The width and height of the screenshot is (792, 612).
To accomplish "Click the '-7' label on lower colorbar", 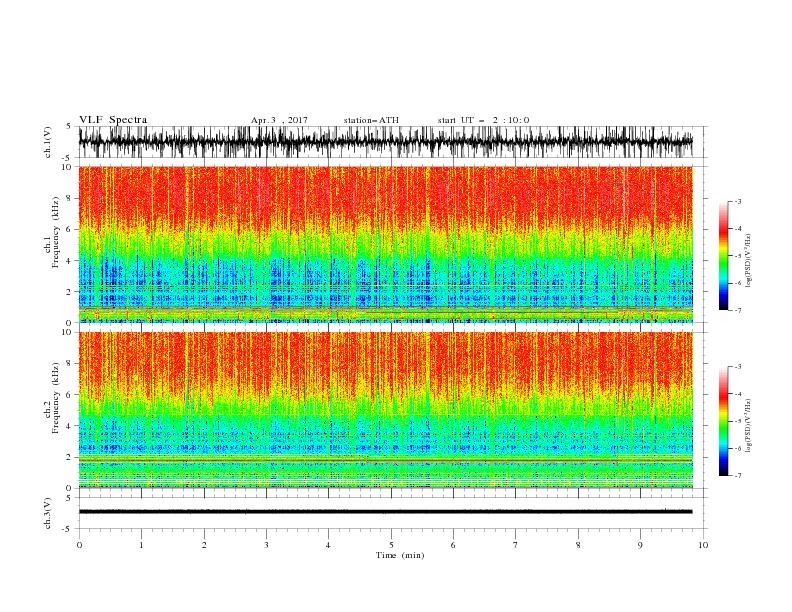I will [737, 476].
